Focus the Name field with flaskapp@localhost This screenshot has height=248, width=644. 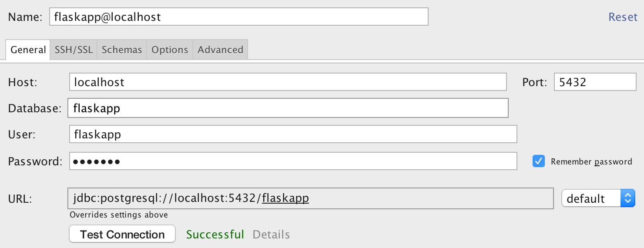pyautogui.click(x=239, y=17)
